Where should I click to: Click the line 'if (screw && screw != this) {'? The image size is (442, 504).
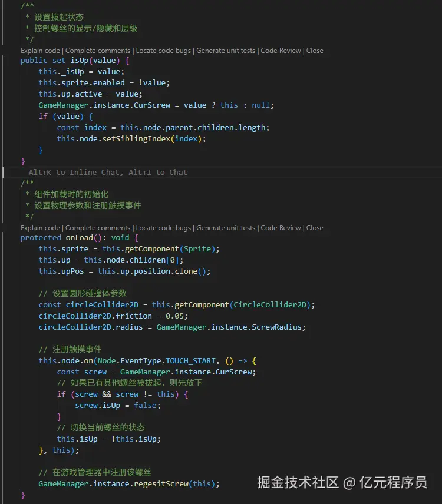tap(122, 394)
